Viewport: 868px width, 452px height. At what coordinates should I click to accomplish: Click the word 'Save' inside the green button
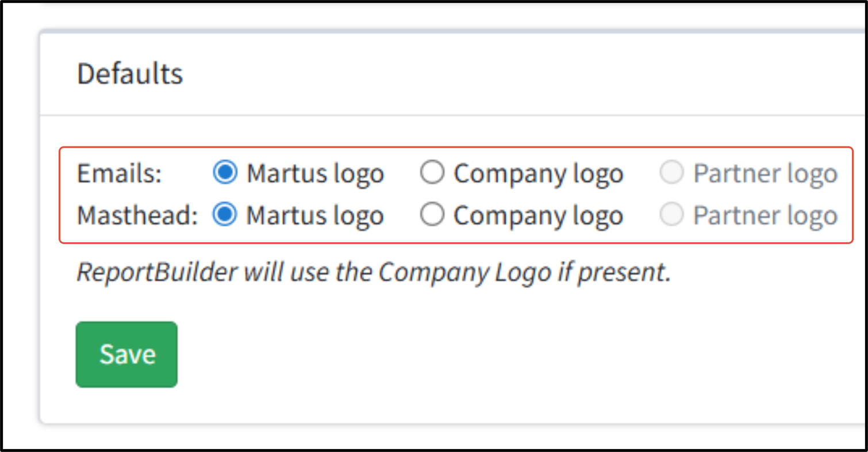click(x=127, y=354)
